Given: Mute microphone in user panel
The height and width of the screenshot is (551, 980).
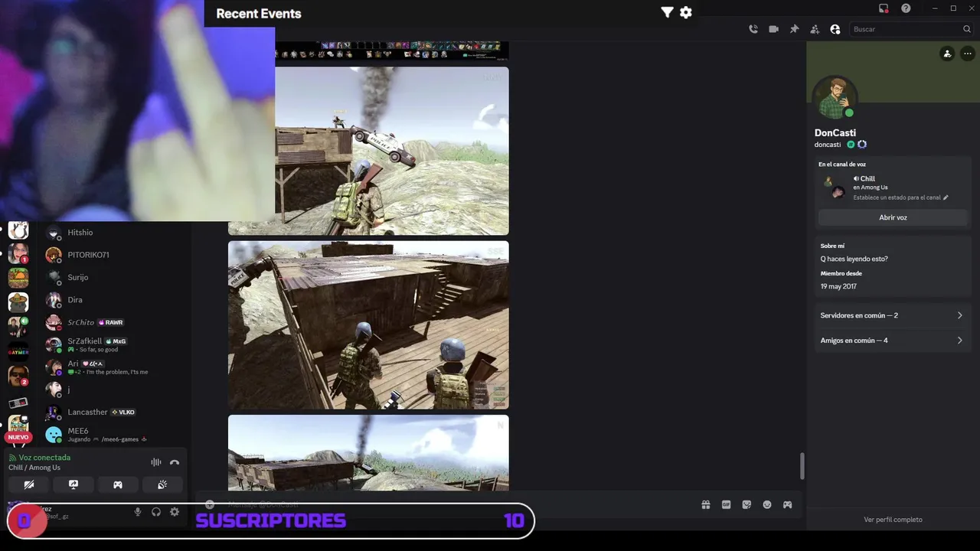Looking at the screenshot, I should pyautogui.click(x=138, y=512).
